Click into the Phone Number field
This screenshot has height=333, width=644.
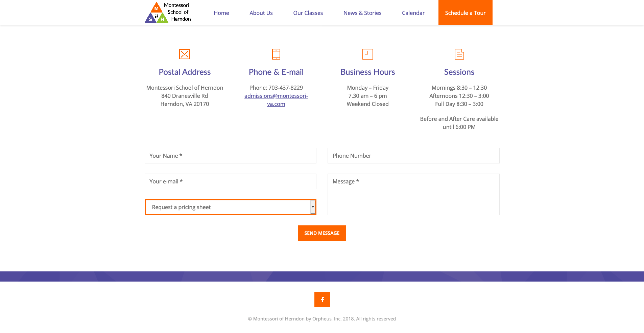click(x=413, y=156)
